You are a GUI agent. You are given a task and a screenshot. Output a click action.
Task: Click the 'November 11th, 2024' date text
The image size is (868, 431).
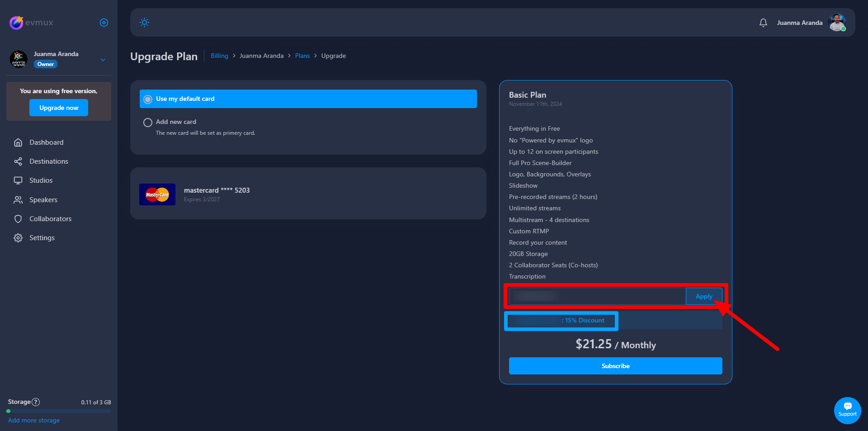(536, 104)
